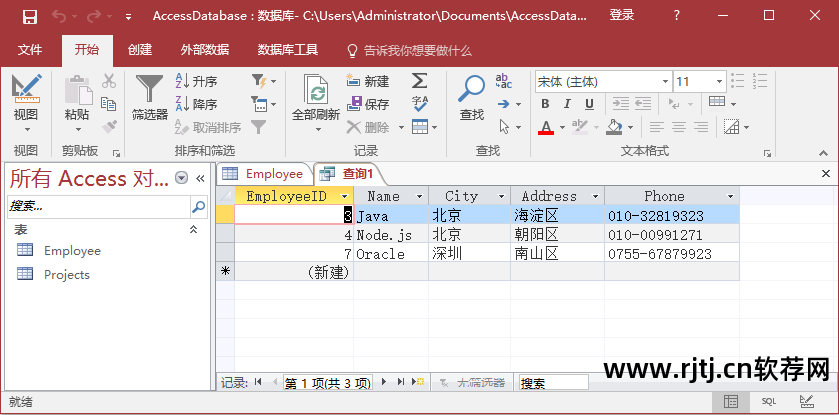Open the font name dropdown 宋体 (主体)

(665, 82)
